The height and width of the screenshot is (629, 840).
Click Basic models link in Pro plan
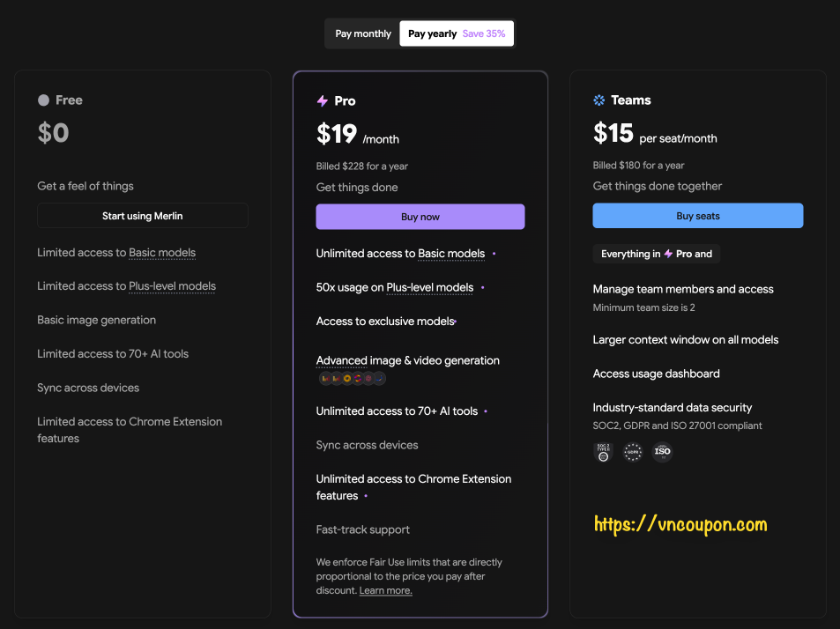coord(451,254)
